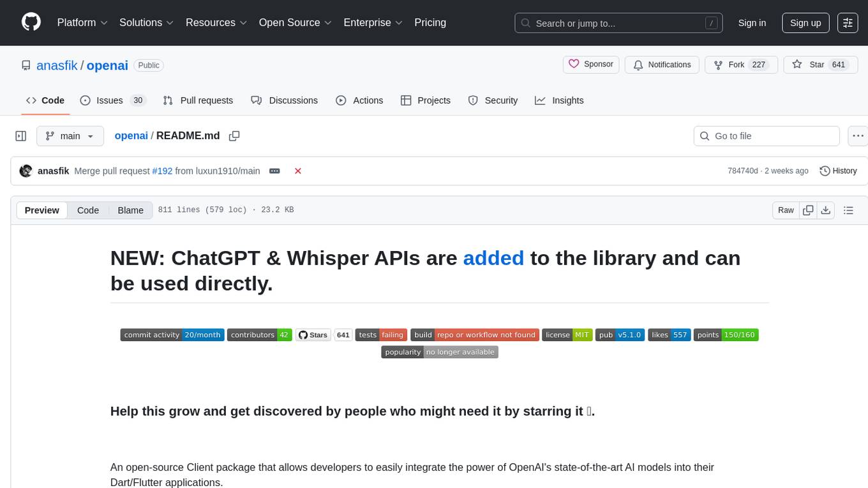Click the Sponsor heart button
This screenshot has width=868, height=488.
(591, 65)
